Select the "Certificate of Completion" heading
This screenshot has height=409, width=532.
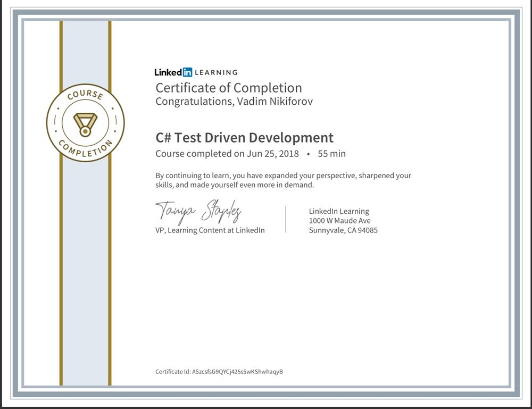point(228,88)
